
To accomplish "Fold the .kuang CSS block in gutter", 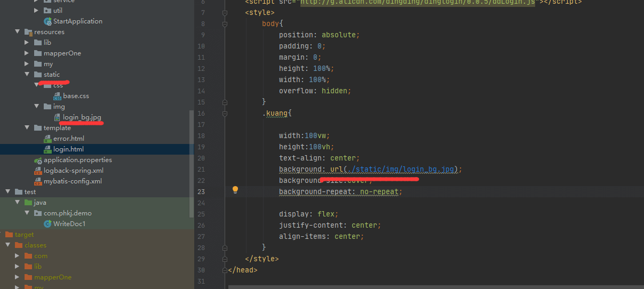I will coord(225,114).
